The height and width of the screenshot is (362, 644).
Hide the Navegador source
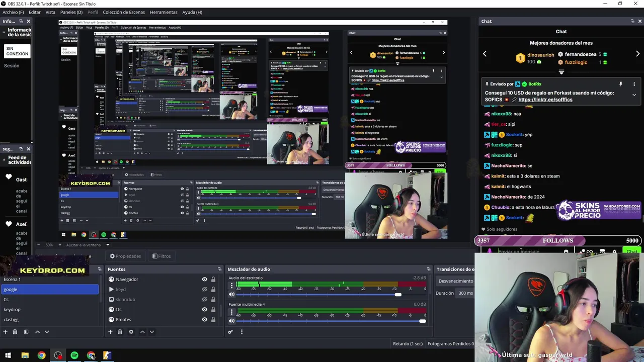click(204, 279)
